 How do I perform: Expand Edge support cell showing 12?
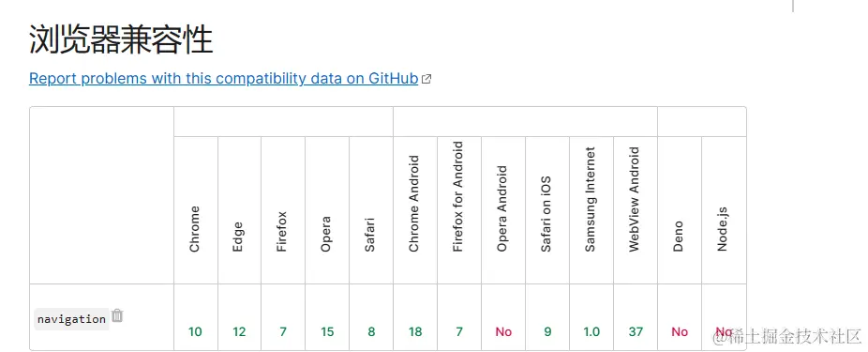coord(239,317)
